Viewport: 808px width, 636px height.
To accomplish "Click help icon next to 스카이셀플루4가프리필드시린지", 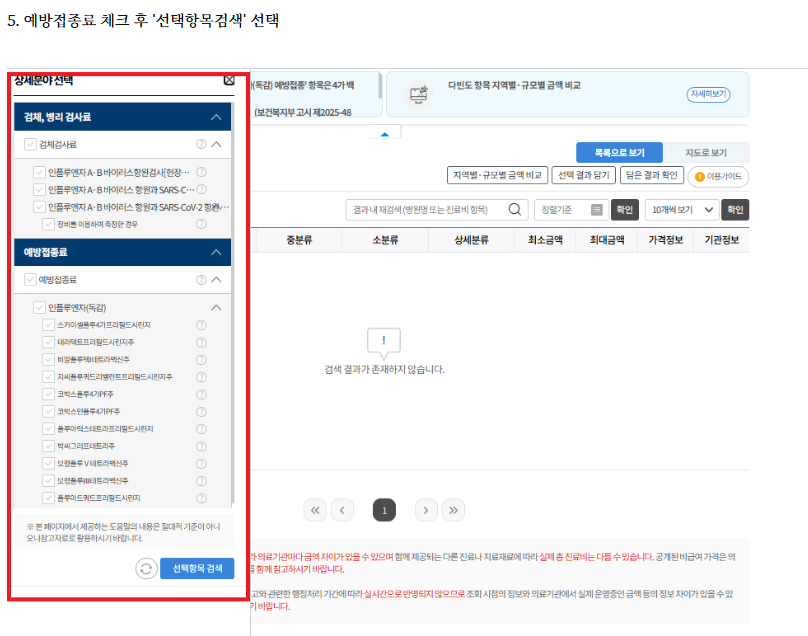I will click(x=201, y=325).
